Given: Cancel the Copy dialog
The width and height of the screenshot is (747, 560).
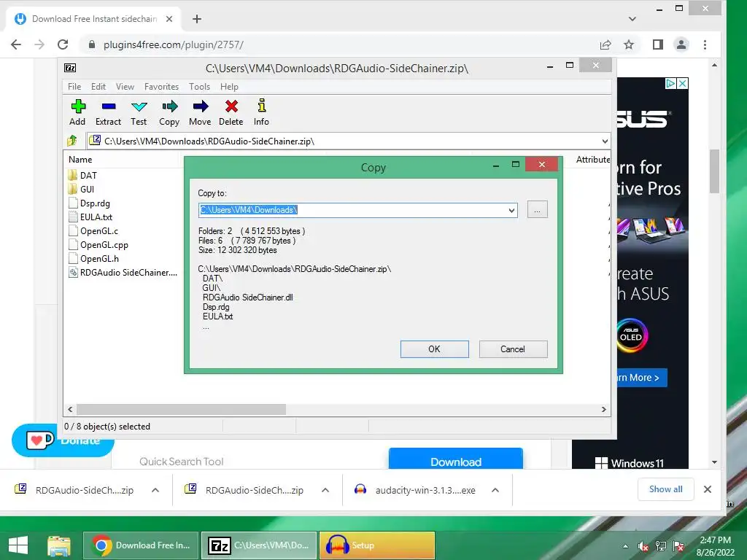Looking at the screenshot, I should pyautogui.click(x=513, y=349).
